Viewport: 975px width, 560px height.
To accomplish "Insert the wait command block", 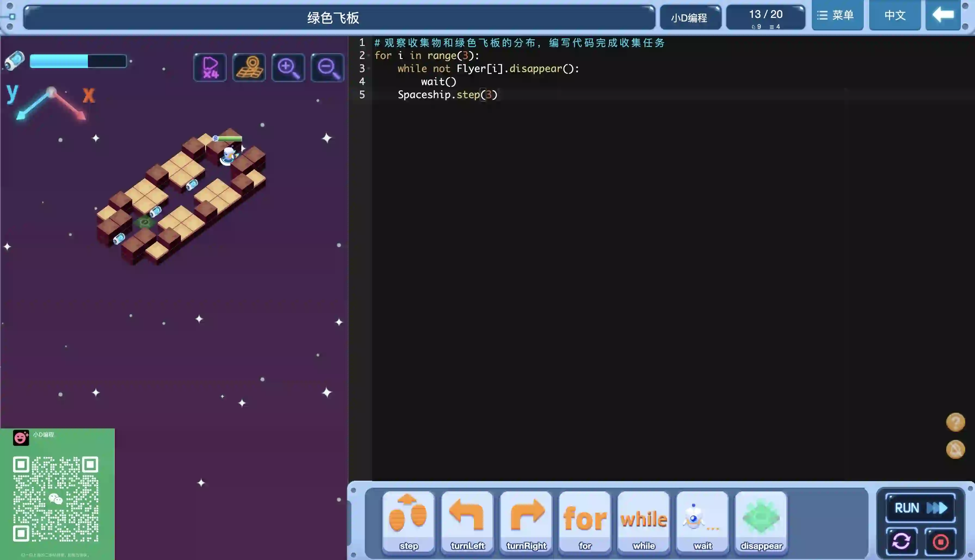I will (703, 522).
